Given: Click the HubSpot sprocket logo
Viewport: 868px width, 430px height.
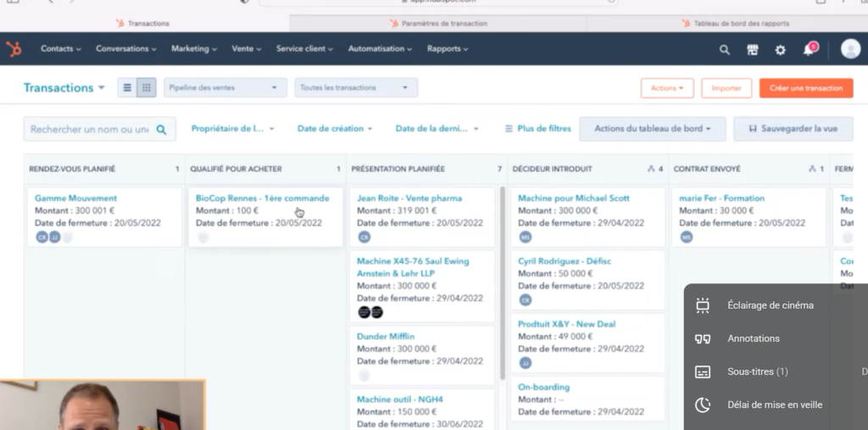Looking at the screenshot, I should pos(14,49).
